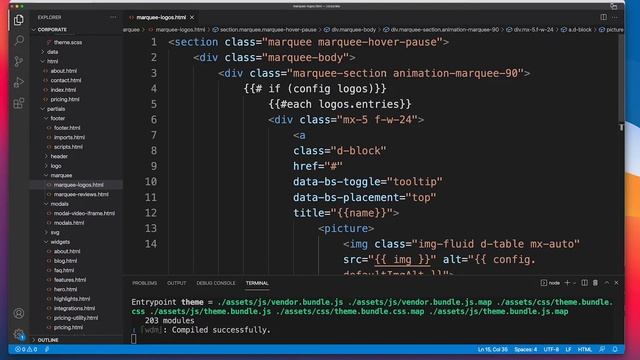The width and height of the screenshot is (640, 360).
Task: Select the Terminal panel tab
Action: pyautogui.click(x=257, y=283)
